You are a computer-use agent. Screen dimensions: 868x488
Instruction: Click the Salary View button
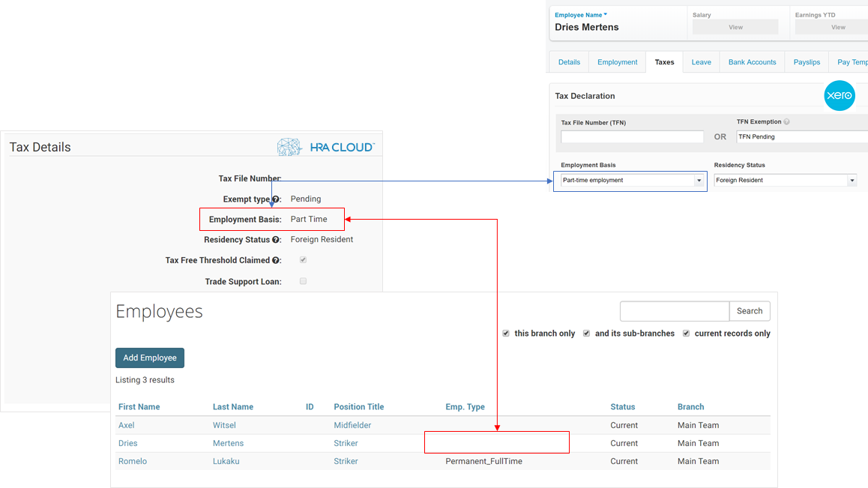click(735, 27)
